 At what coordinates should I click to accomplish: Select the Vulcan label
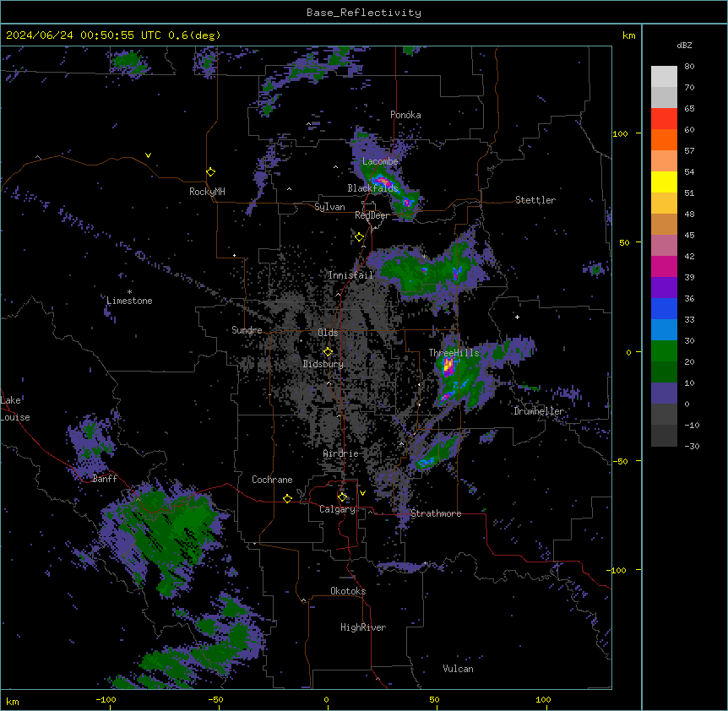point(459,669)
